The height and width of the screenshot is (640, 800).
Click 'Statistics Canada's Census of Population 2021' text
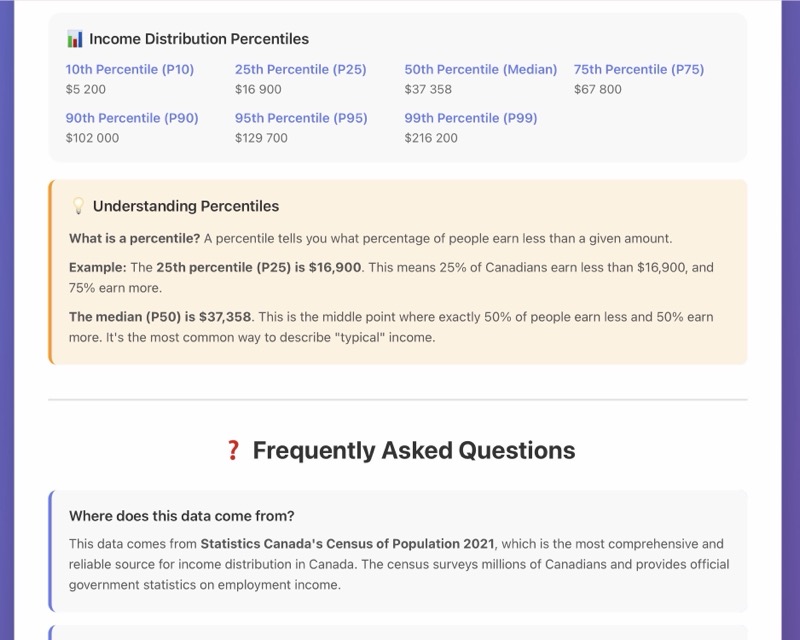coord(347,544)
